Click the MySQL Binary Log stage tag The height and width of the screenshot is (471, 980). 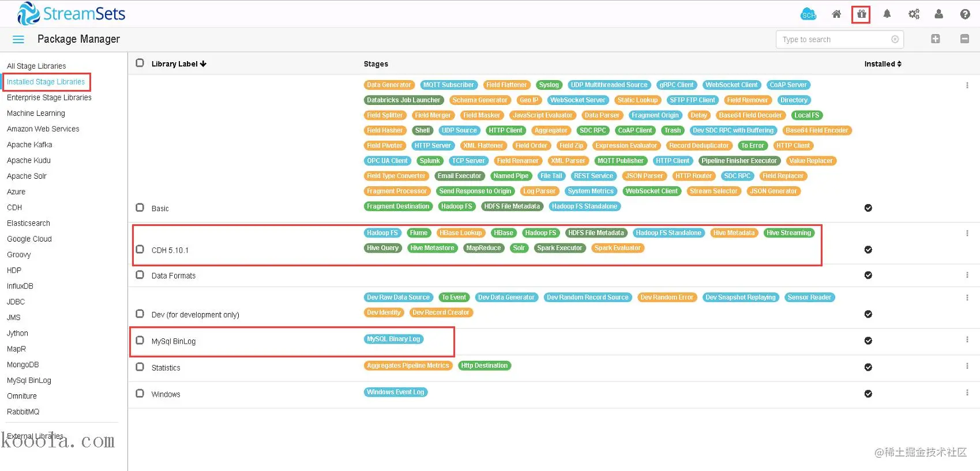(393, 339)
